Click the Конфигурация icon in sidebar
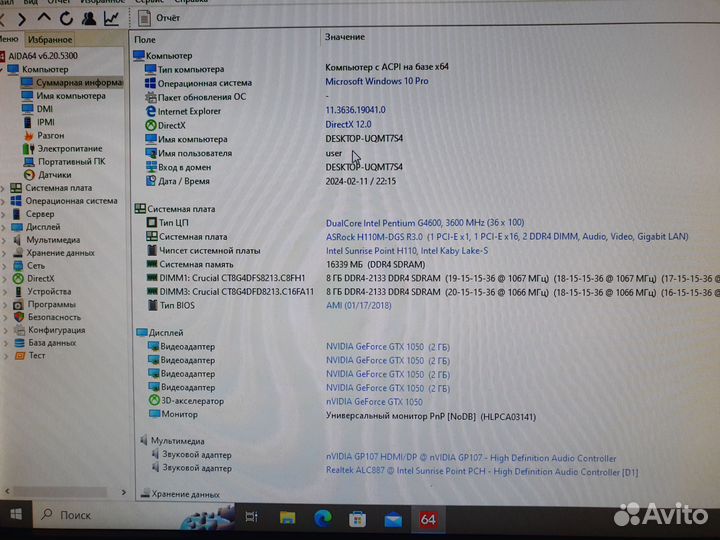The height and width of the screenshot is (540, 720). coord(19,330)
